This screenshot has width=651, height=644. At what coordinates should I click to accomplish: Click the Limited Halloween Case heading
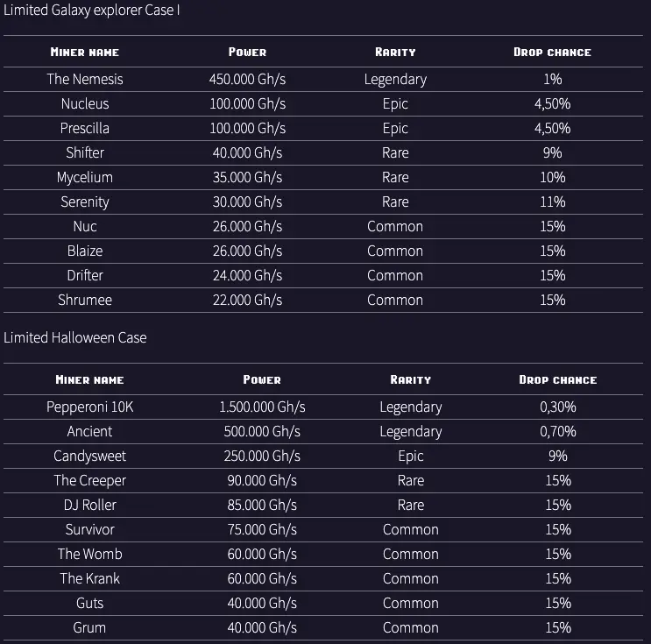pyautogui.click(x=75, y=337)
